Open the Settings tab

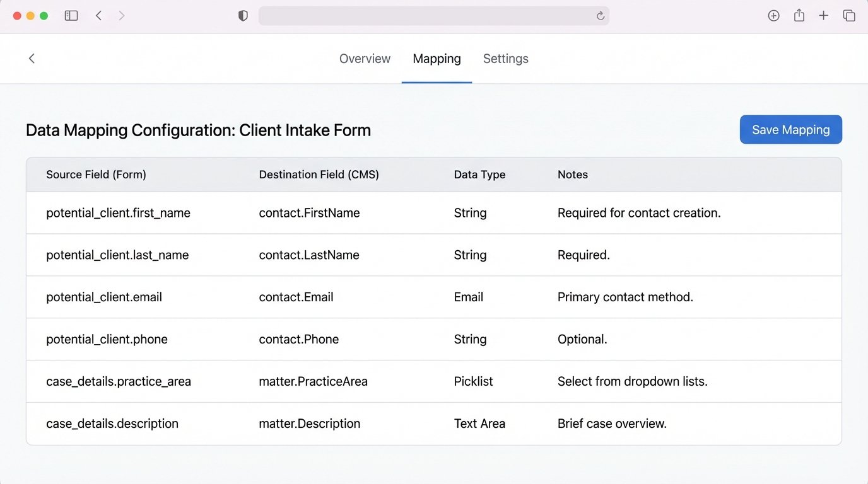505,58
